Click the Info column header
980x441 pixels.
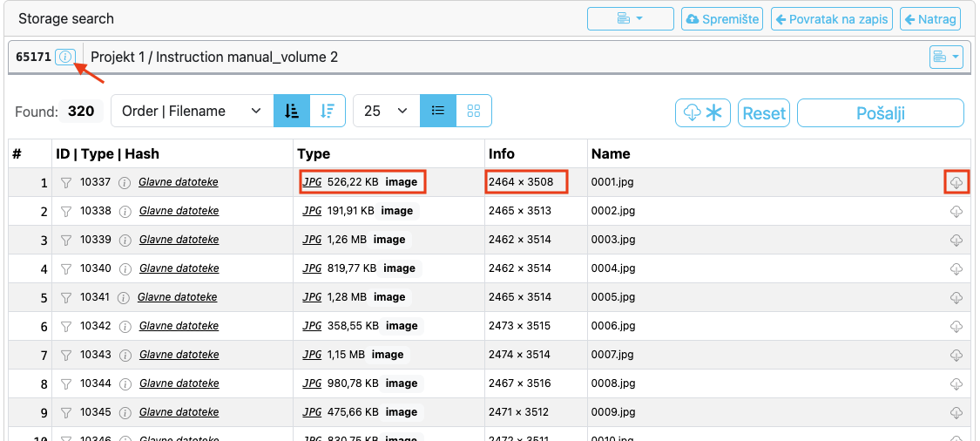pos(502,154)
